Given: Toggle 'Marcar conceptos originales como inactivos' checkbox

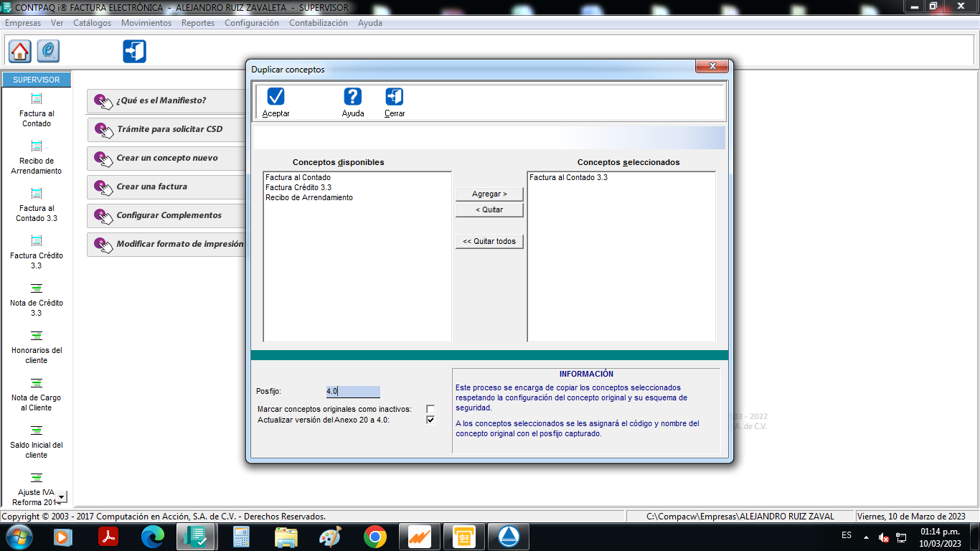Looking at the screenshot, I should coord(430,409).
